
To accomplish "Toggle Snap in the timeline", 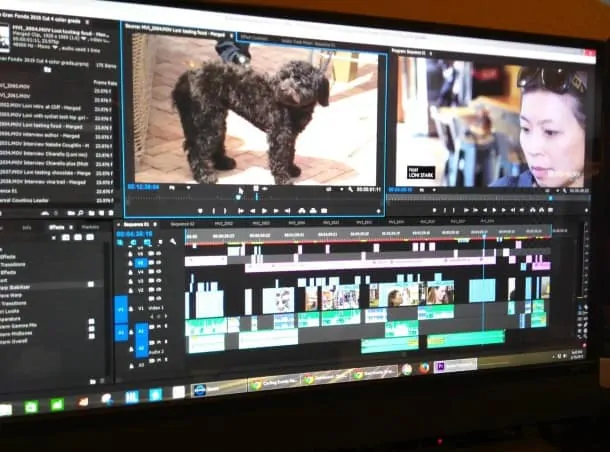I will coord(133,242).
